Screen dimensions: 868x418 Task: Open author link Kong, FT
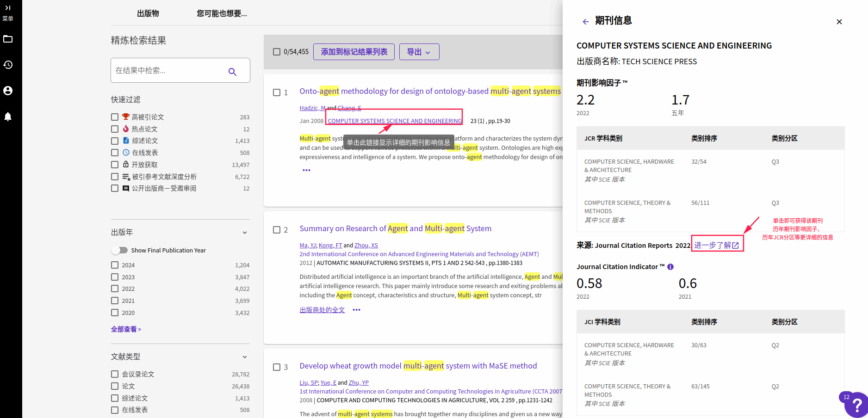pyautogui.click(x=330, y=245)
